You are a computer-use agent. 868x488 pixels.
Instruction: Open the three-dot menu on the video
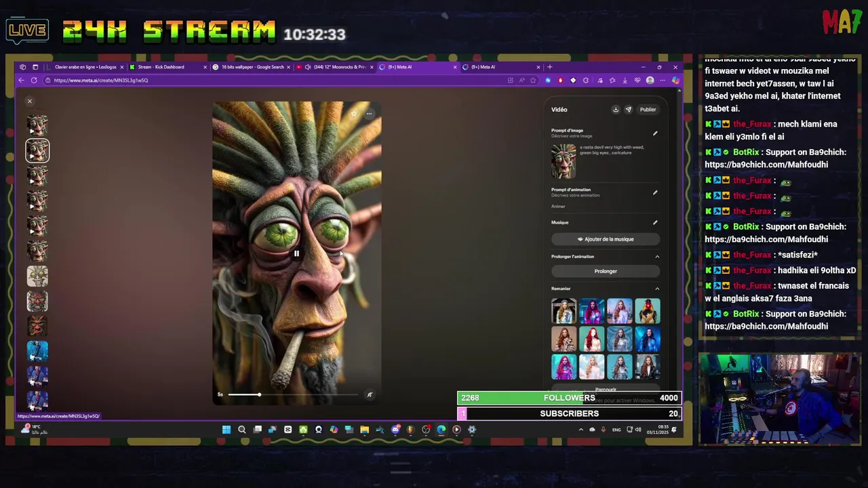[x=369, y=113]
